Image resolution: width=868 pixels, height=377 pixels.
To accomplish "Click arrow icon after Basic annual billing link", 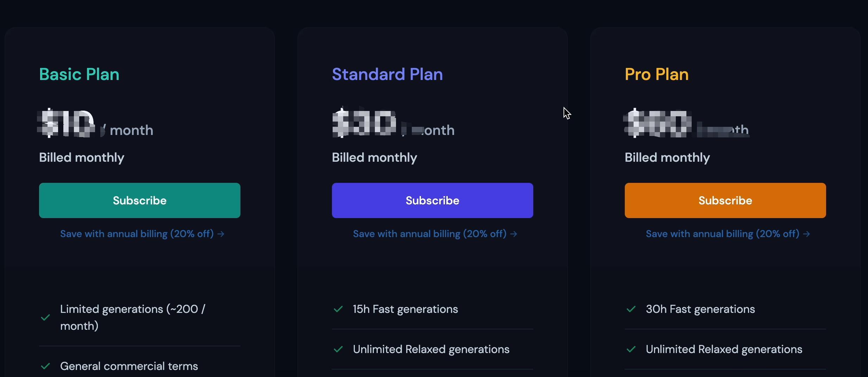I will tap(221, 234).
